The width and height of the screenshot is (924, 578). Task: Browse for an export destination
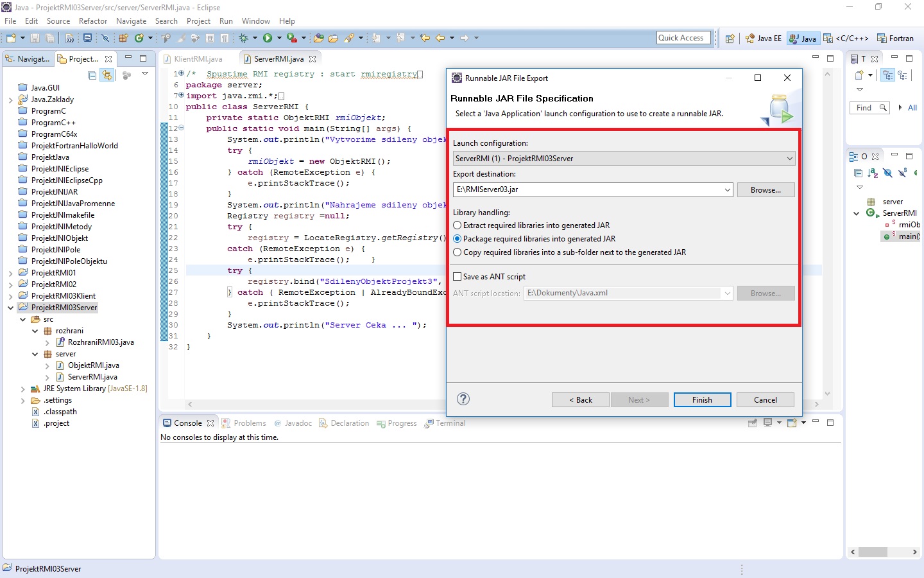(x=766, y=189)
